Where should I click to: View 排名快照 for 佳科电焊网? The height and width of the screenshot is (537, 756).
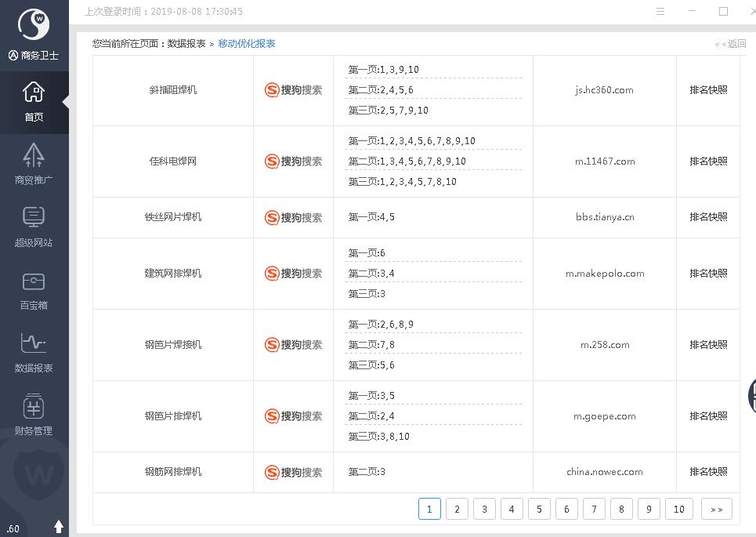pyautogui.click(x=708, y=161)
